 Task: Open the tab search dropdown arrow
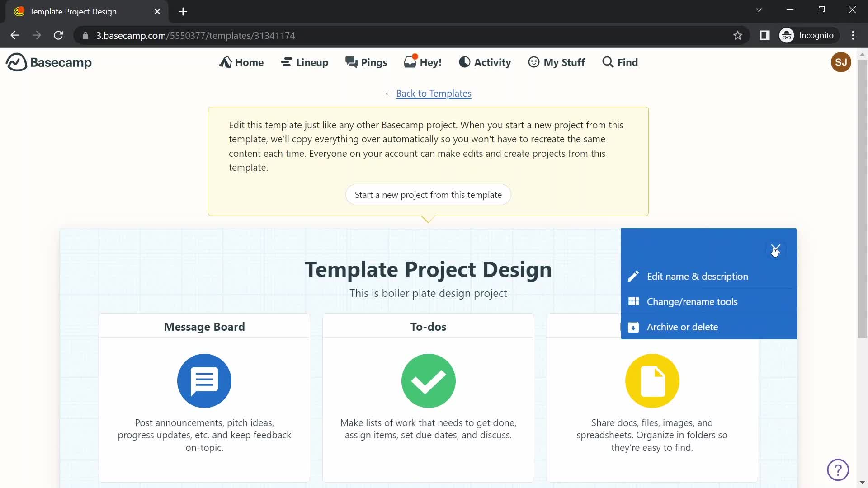[x=759, y=10]
